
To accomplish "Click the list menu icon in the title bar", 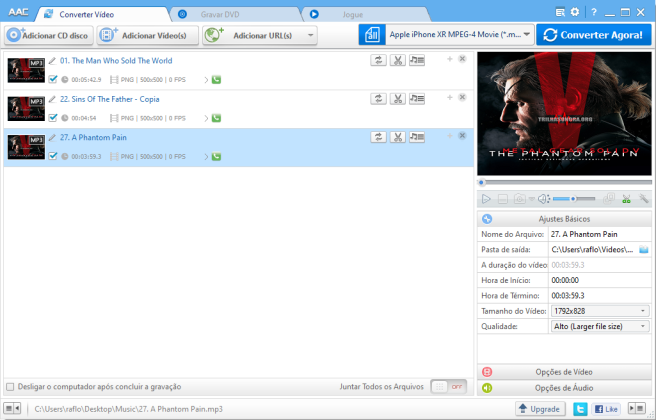I will point(560,12).
